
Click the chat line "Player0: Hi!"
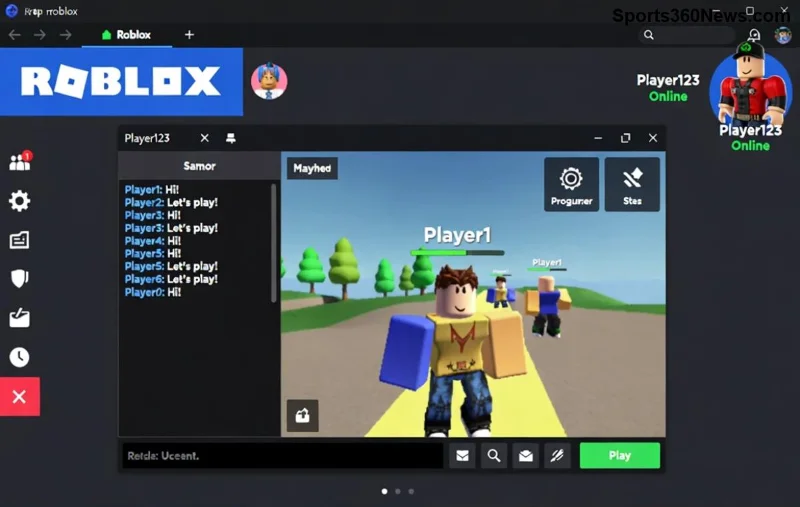(x=153, y=292)
